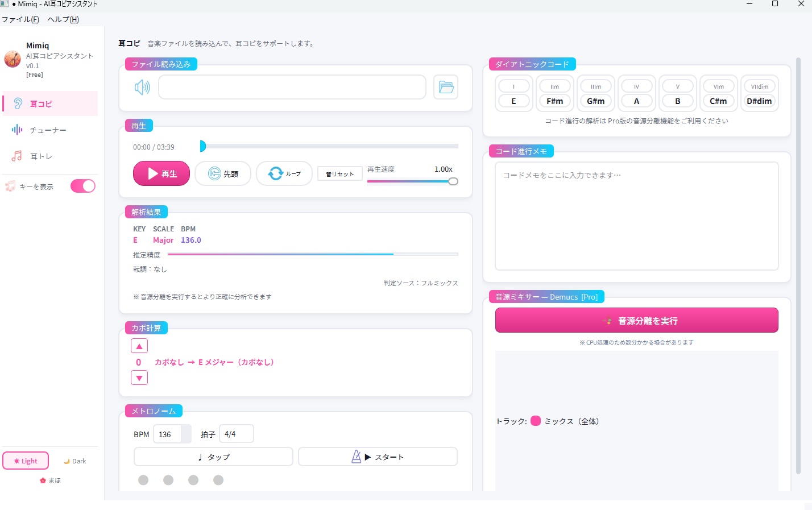The image size is (812, 510).
Task: Open file browser via folder icon
Action: [446, 88]
